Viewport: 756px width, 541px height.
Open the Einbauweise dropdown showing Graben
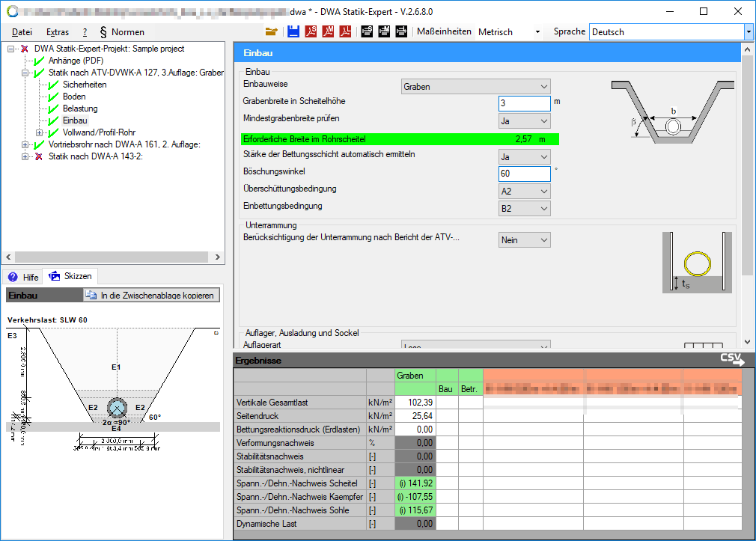475,87
